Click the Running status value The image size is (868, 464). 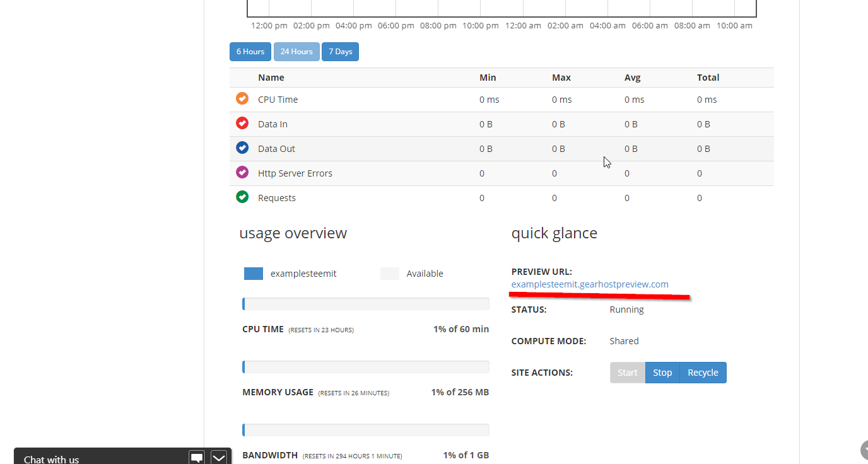pyautogui.click(x=626, y=310)
